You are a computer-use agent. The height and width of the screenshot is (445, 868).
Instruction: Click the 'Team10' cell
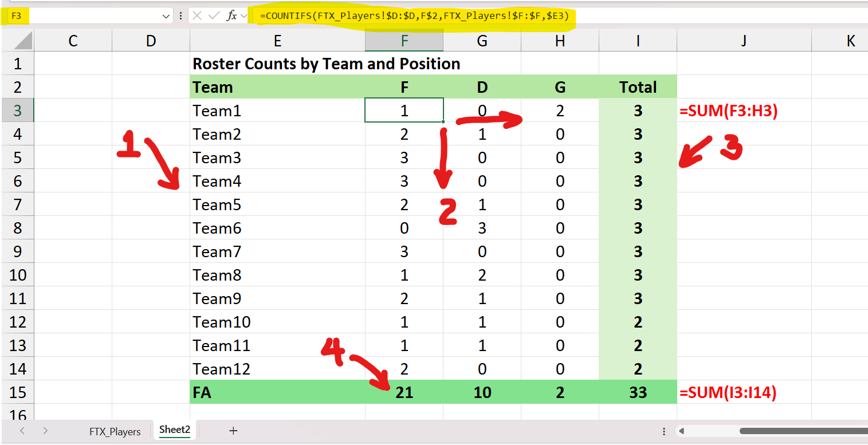pos(277,322)
